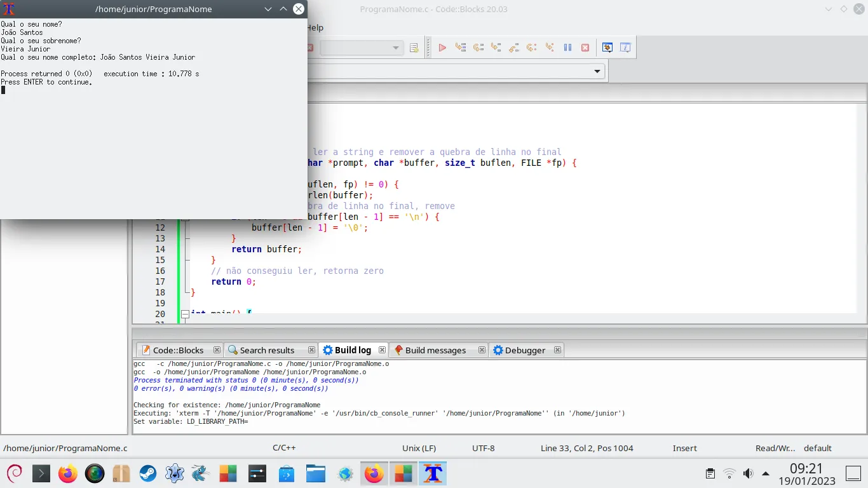
Task: Open the debugger Various info icon
Action: click(625, 48)
